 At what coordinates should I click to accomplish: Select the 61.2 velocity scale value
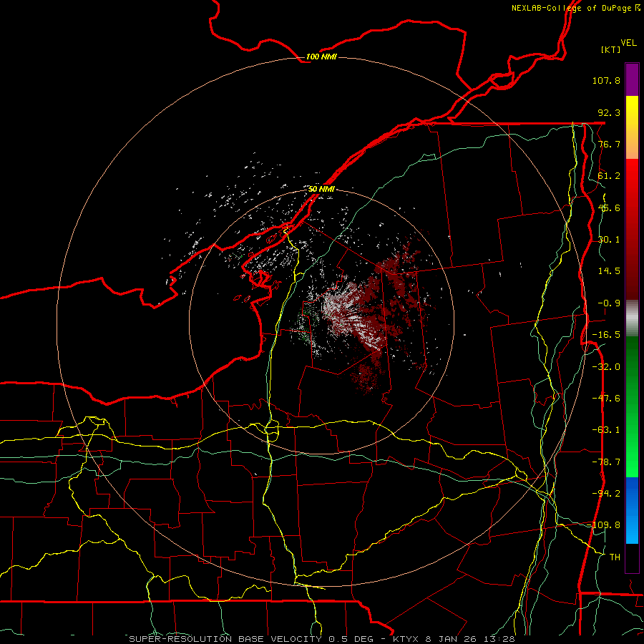pos(609,176)
